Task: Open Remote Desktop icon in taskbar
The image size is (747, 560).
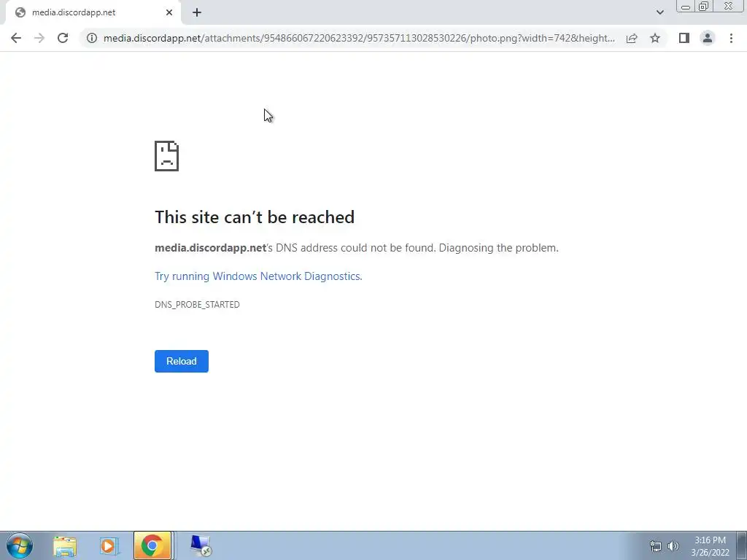Action: click(201, 545)
